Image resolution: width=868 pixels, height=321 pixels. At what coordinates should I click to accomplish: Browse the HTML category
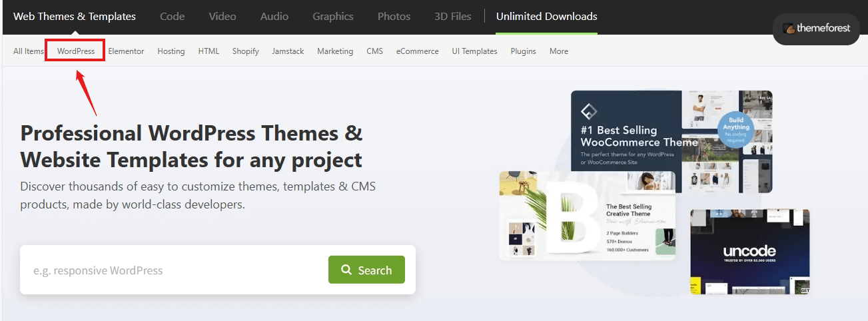(x=209, y=51)
